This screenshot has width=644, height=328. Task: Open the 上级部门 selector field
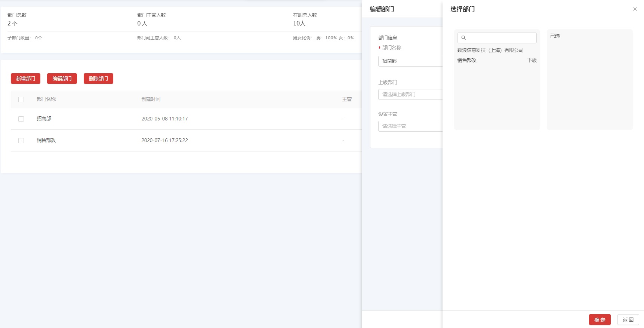pos(410,94)
